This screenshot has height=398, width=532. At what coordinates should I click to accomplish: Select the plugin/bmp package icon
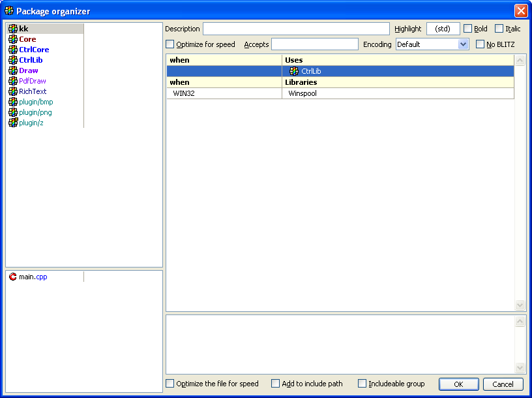point(13,102)
